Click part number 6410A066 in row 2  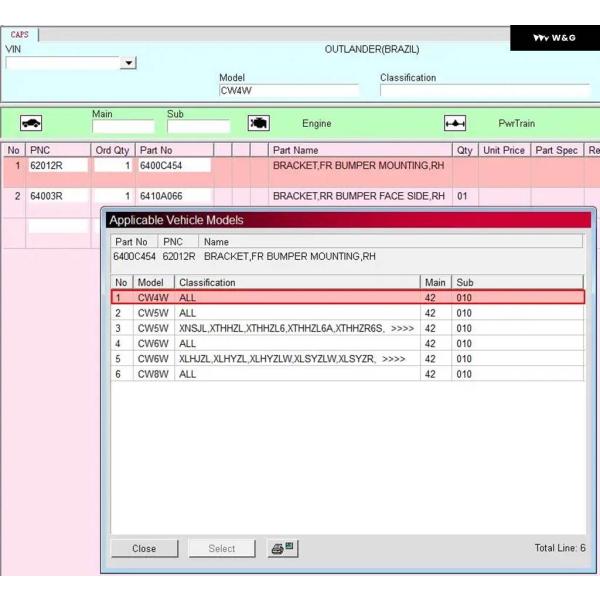[174, 196]
